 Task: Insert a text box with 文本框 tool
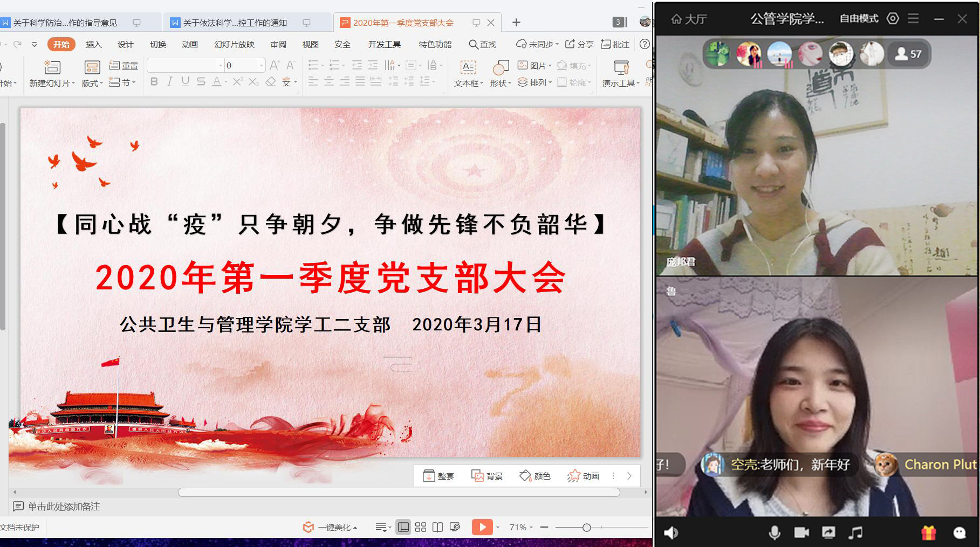(x=467, y=68)
